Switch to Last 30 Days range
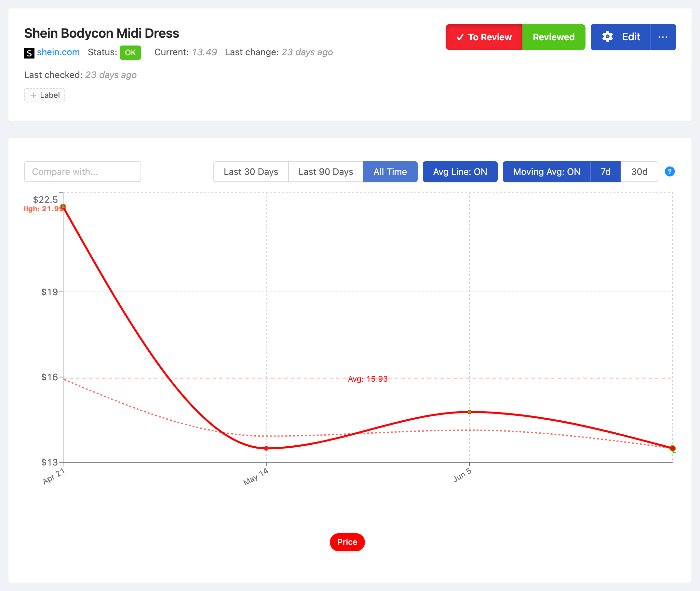 (x=251, y=172)
